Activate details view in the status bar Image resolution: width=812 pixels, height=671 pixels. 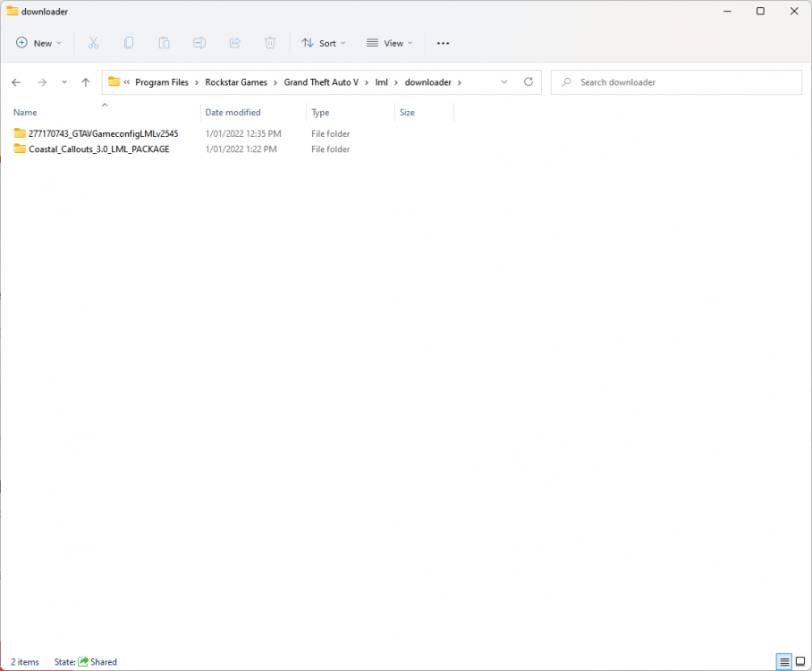pyautogui.click(x=784, y=662)
